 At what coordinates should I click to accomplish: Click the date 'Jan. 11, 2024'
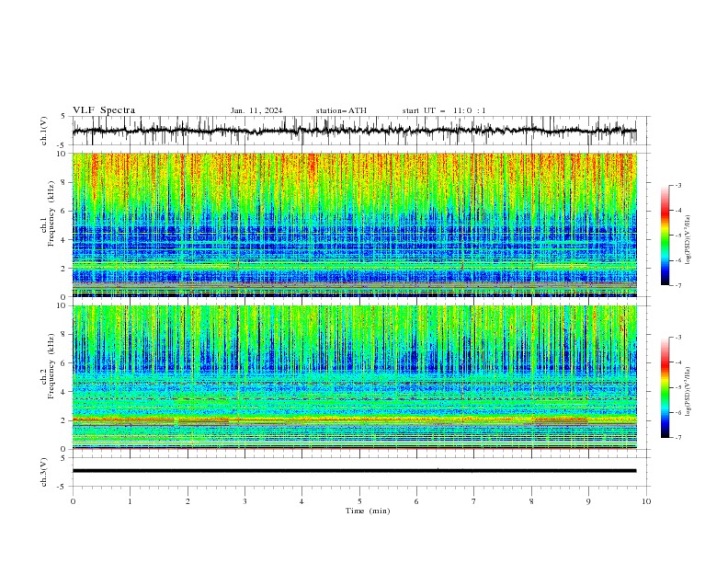pyautogui.click(x=256, y=110)
